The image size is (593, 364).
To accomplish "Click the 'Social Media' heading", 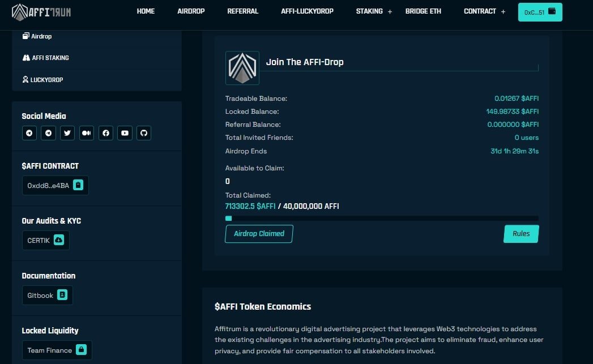I will coord(44,116).
